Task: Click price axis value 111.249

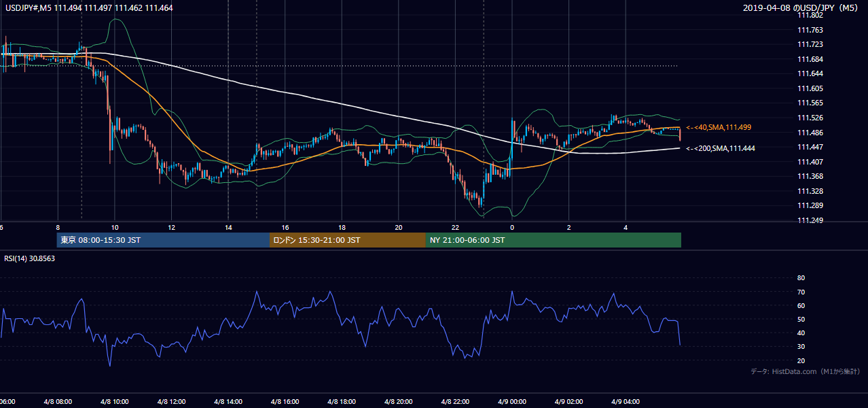Action: [810, 220]
